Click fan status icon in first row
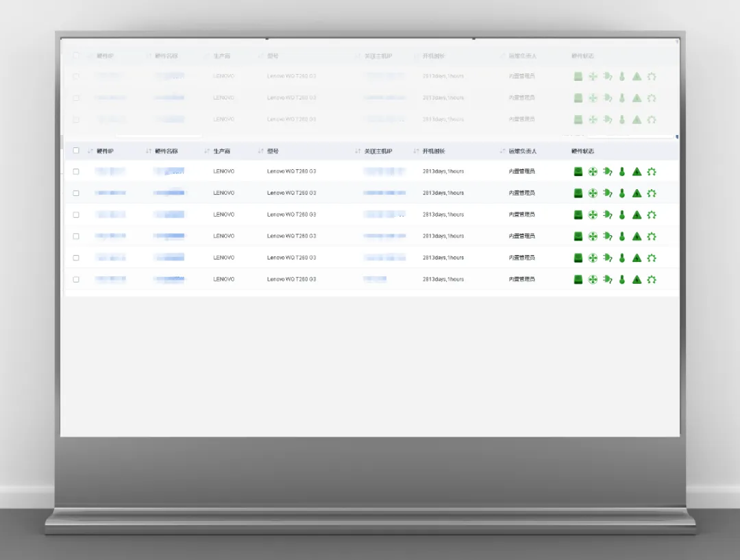The width and height of the screenshot is (740, 560). point(593,171)
